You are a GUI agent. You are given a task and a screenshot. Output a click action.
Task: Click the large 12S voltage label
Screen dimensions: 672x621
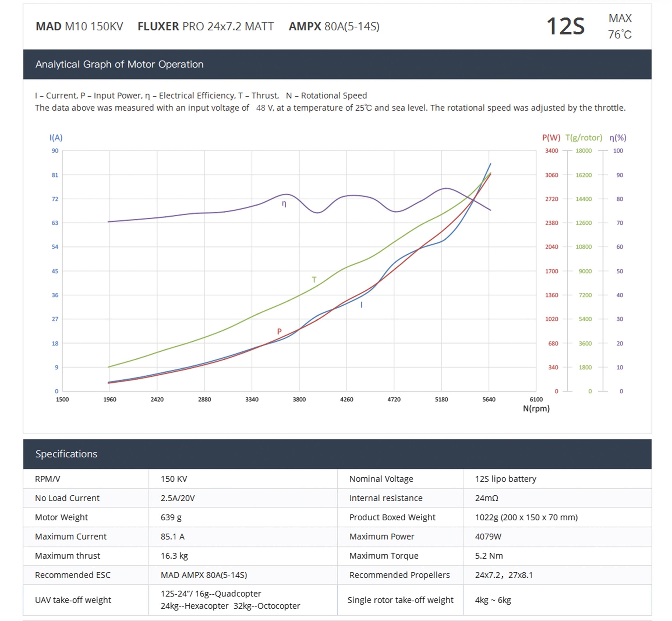(x=566, y=26)
